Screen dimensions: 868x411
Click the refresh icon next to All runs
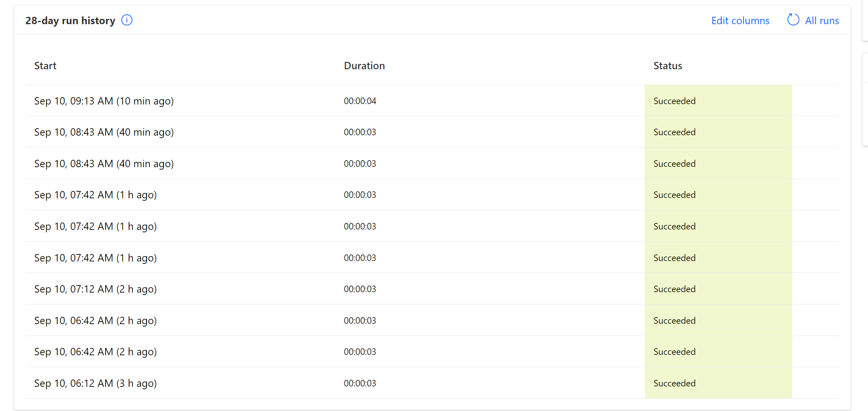[x=793, y=20]
